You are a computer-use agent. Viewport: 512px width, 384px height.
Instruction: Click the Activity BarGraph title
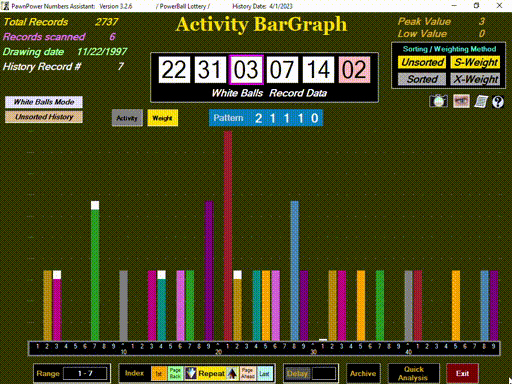click(262, 24)
